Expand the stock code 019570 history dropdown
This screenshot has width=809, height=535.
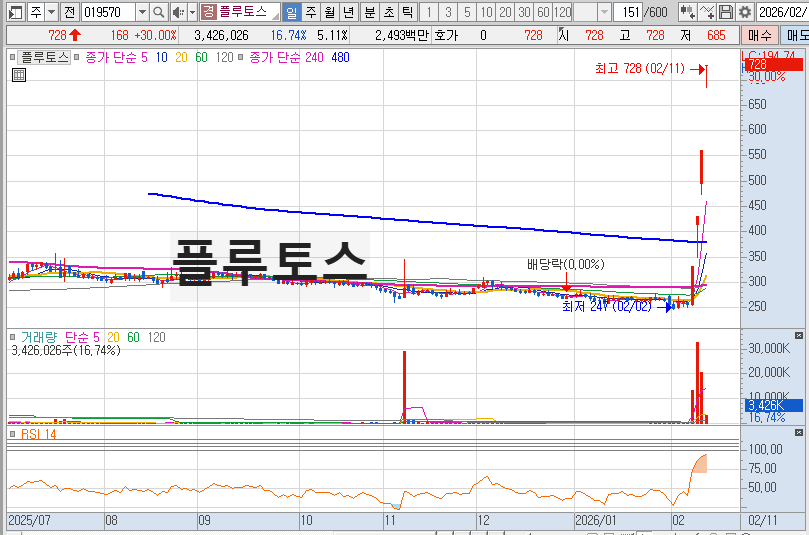coord(142,12)
